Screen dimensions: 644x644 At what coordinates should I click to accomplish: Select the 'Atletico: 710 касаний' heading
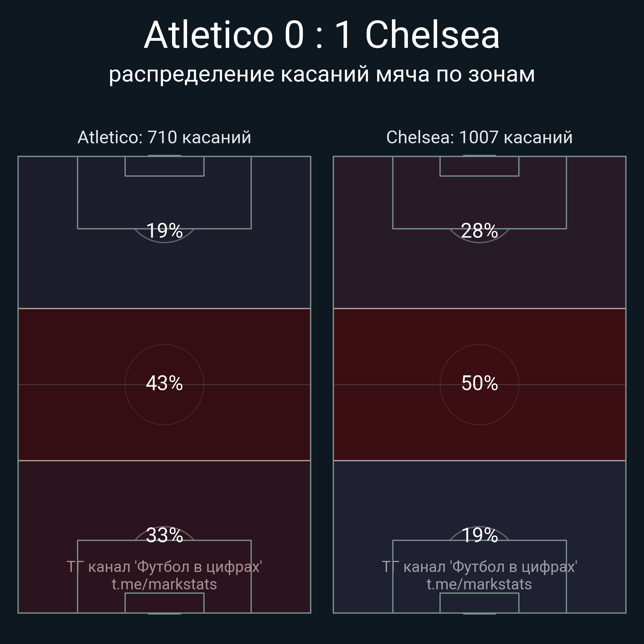point(164,137)
